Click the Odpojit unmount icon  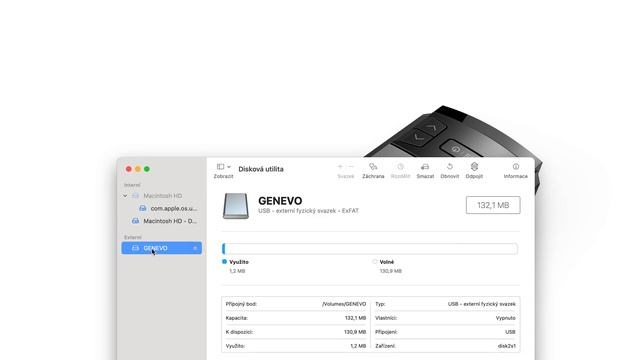(474, 167)
